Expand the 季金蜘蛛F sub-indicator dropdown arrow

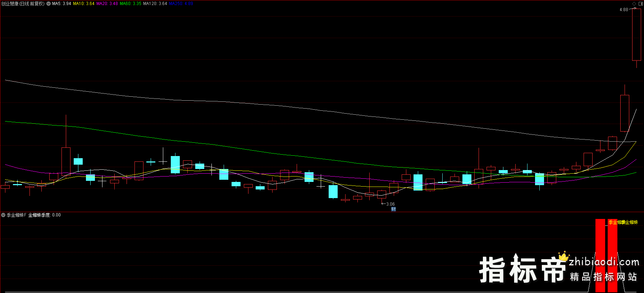(3, 215)
